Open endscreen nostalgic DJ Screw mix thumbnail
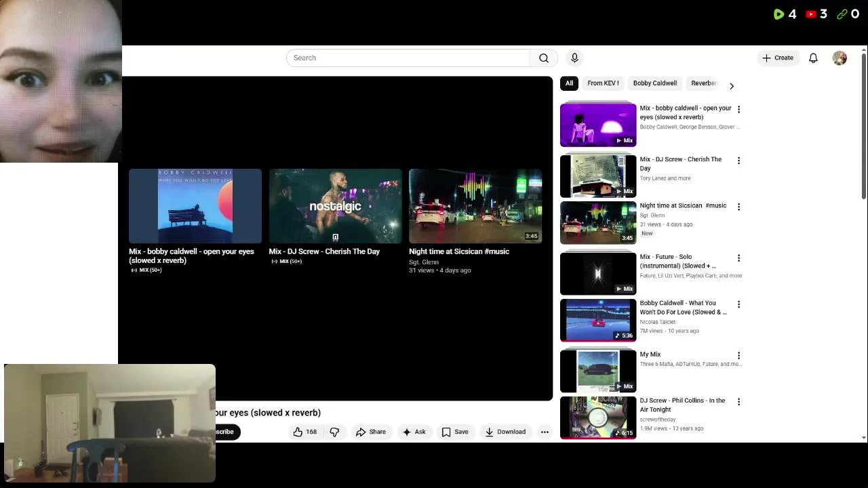 (335, 206)
